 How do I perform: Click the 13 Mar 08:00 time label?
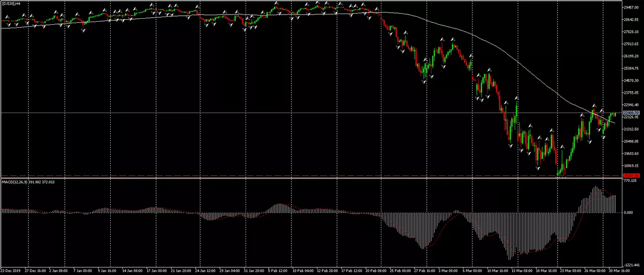tap(521, 271)
